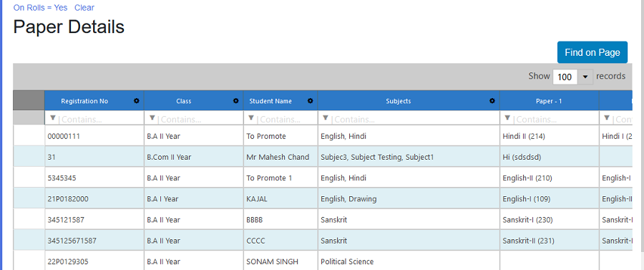Click row selector for KAJAL row

click(29, 199)
